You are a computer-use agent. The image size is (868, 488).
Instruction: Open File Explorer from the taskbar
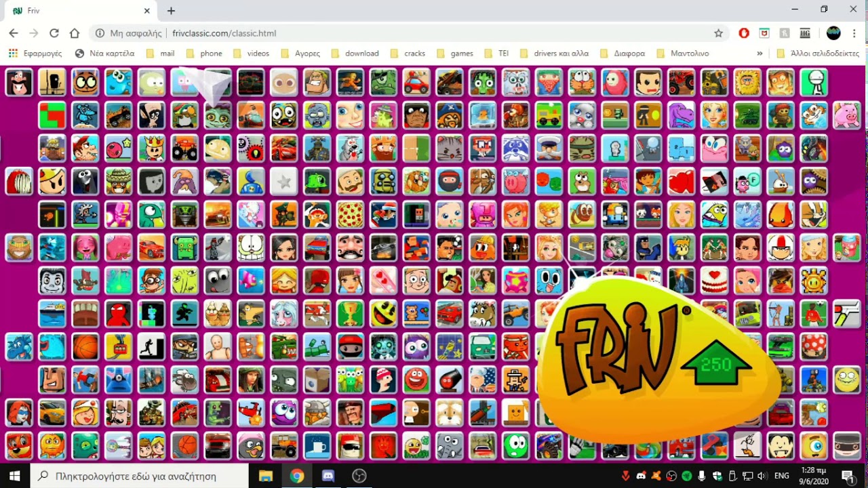[x=265, y=476]
